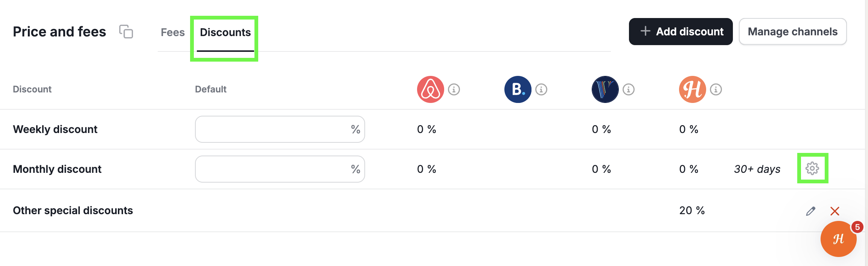Open Monthly discount gear settings

coord(812,168)
